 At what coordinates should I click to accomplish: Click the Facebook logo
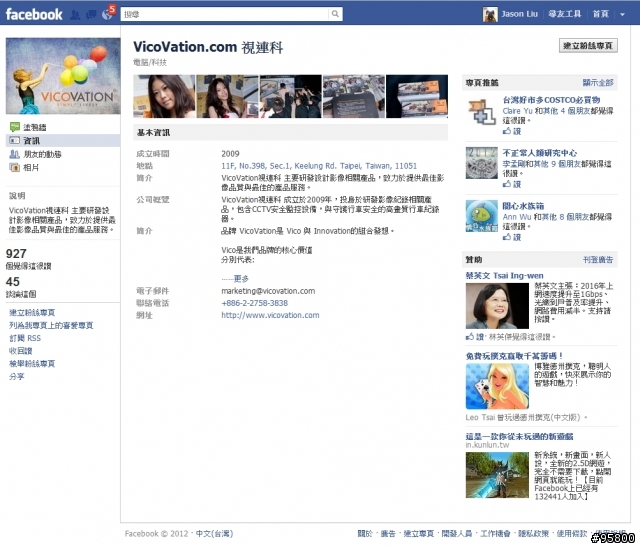pyautogui.click(x=34, y=14)
